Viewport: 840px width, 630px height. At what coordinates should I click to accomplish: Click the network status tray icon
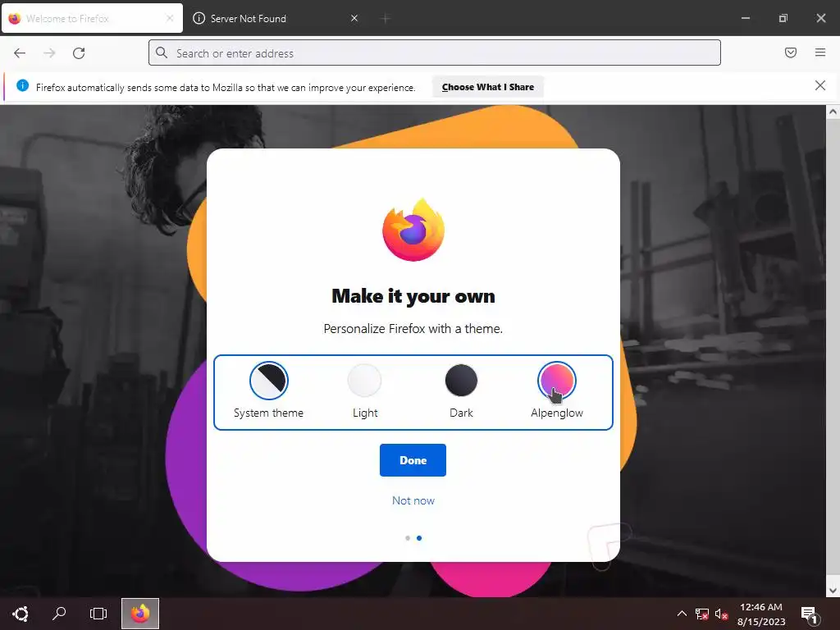point(701,614)
